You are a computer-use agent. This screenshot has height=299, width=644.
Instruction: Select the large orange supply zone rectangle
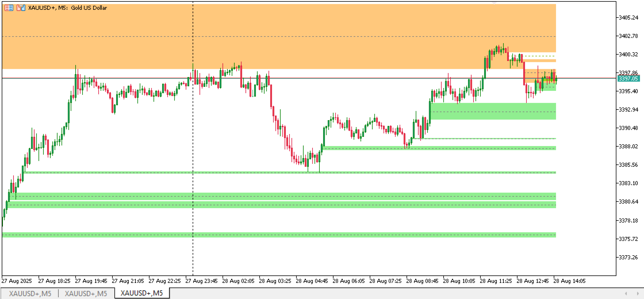(279, 36)
